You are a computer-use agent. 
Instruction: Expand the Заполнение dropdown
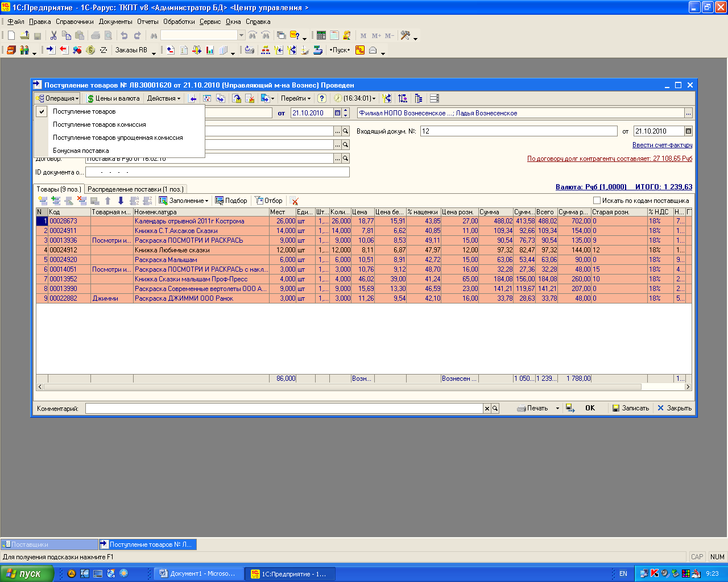point(183,201)
